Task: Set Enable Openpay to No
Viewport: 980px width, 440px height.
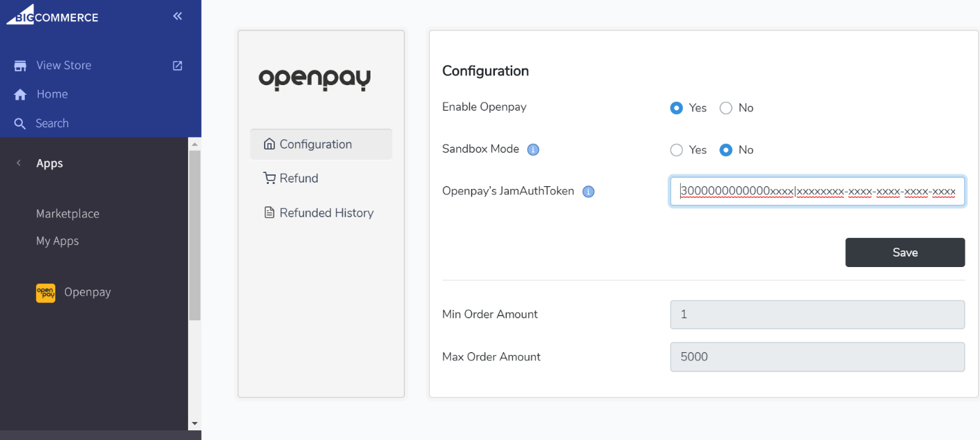Action: coord(726,108)
